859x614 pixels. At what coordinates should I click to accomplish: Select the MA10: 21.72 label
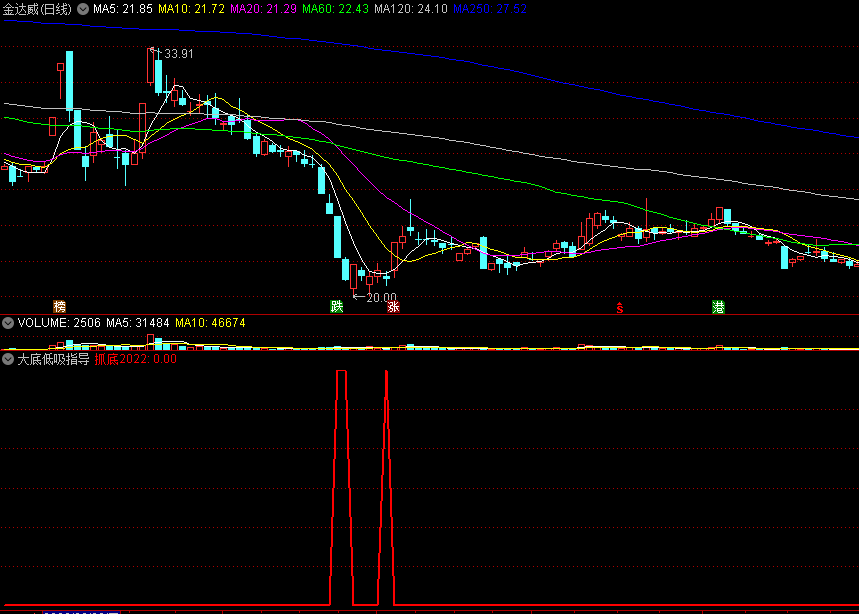[x=191, y=9]
